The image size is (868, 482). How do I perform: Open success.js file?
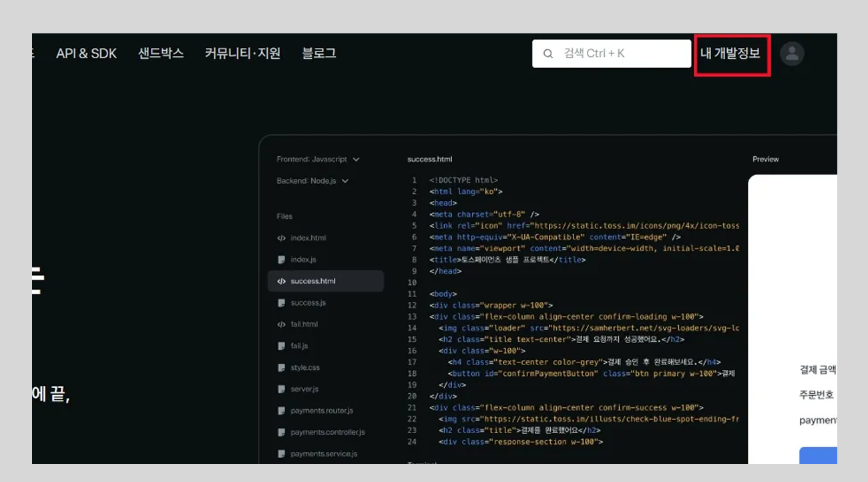pos(308,303)
